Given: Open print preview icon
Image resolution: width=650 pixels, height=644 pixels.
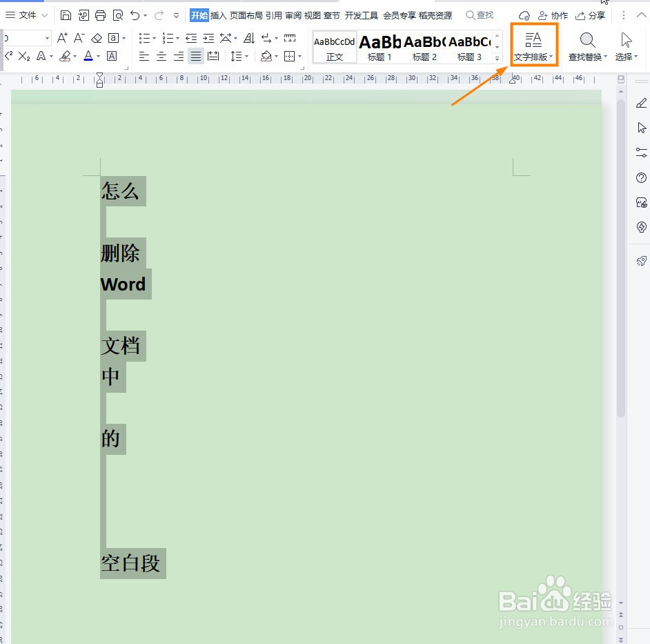Looking at the screenshot, I should (x=118, y=15).
